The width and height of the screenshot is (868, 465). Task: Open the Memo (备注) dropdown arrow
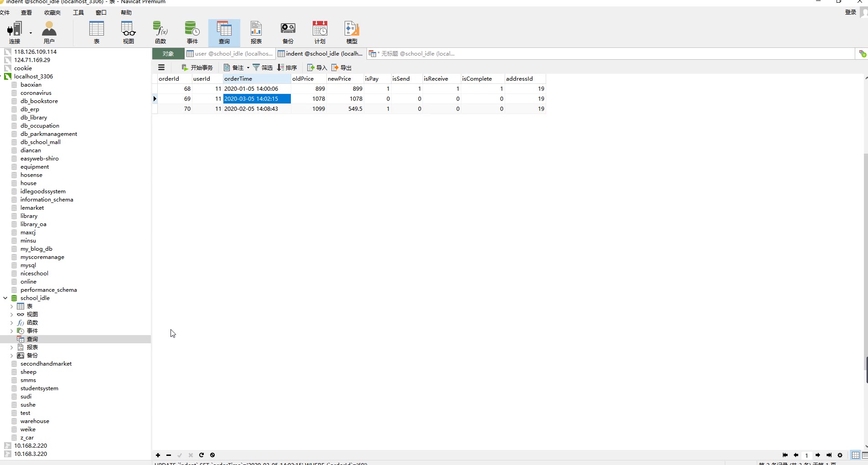click(248, 67)
